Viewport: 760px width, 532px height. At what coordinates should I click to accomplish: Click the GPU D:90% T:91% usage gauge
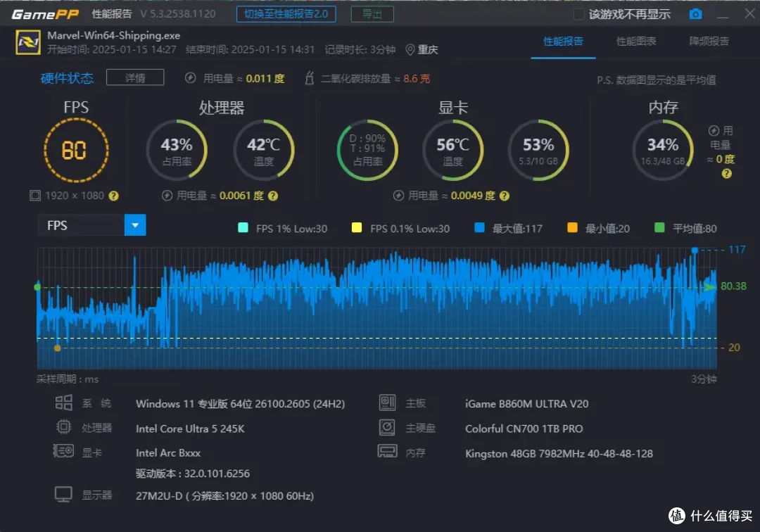pyautogui.click(x=367, y=150)
